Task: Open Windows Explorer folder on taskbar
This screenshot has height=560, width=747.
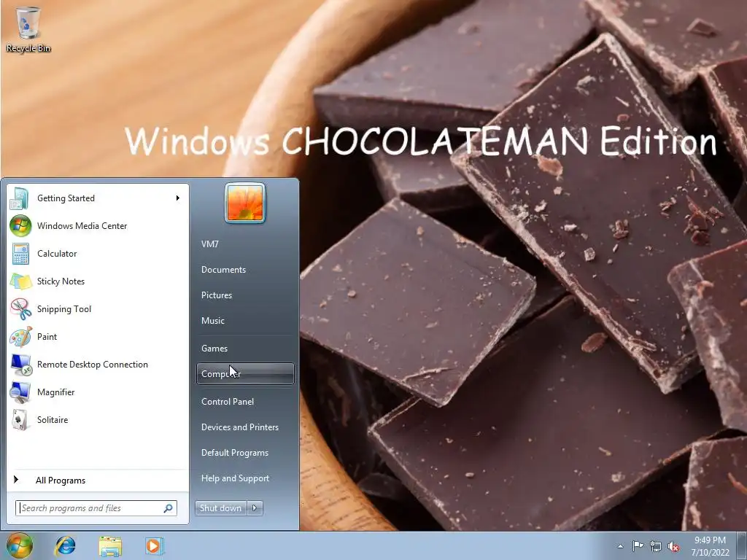Action: coord(110,545)
